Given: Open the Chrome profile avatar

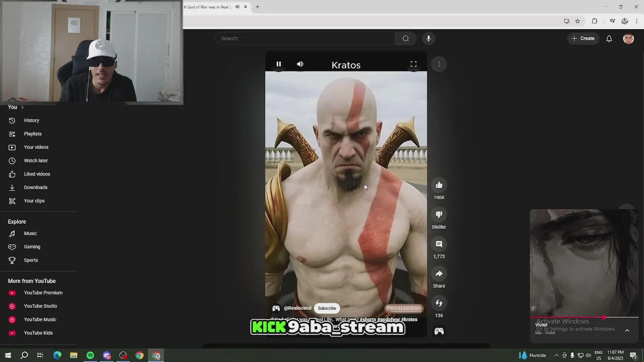Looking at the screenshot, I should pos(625,21).
